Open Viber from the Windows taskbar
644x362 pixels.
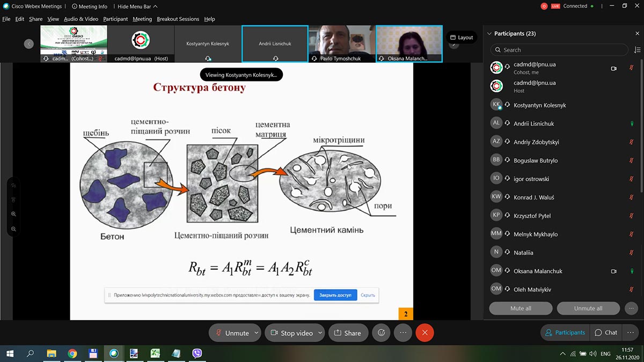coord(197,353)
